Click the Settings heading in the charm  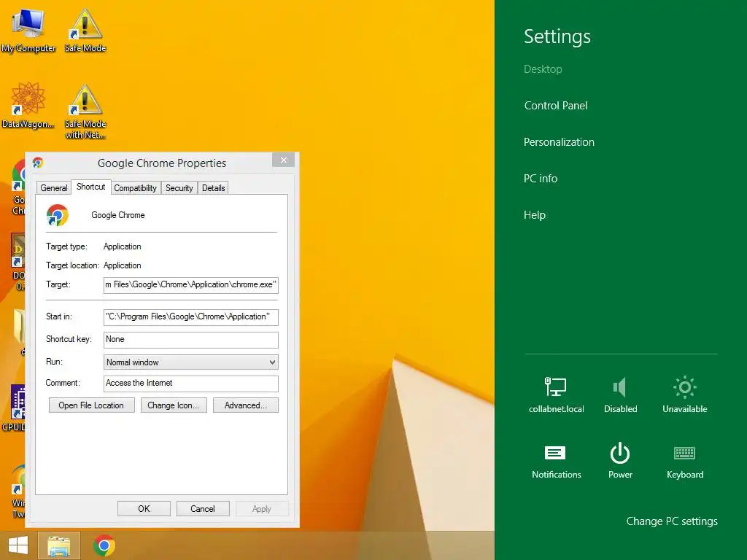tap(557, 36)
